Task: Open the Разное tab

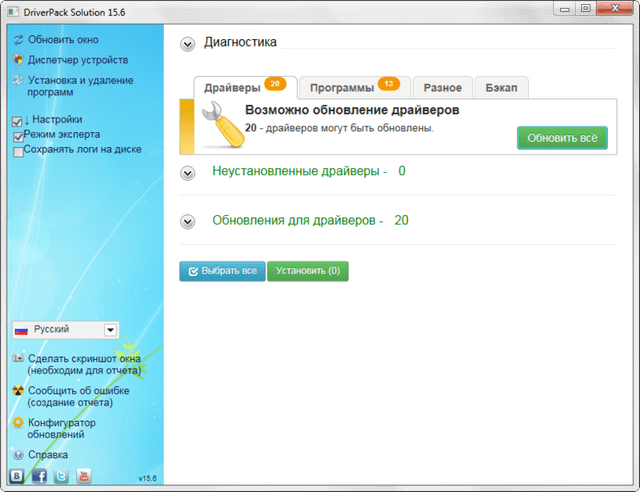Action: click(443, 87)
